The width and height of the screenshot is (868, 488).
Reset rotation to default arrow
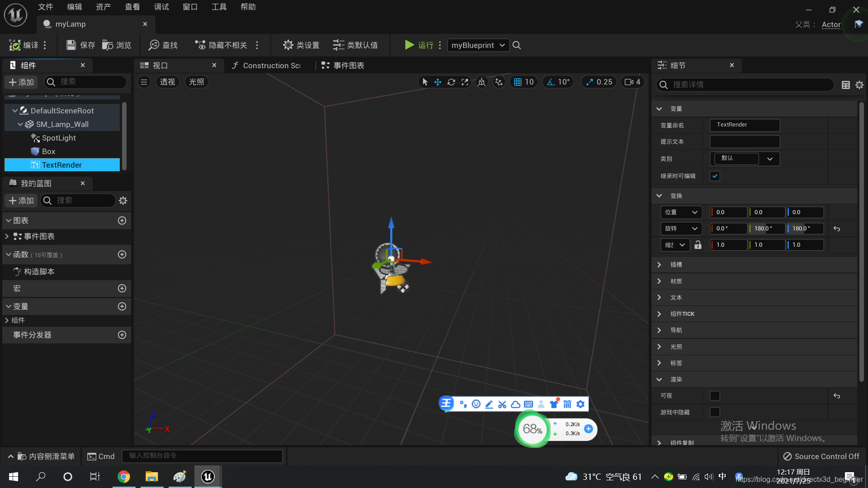coord(837,229)
